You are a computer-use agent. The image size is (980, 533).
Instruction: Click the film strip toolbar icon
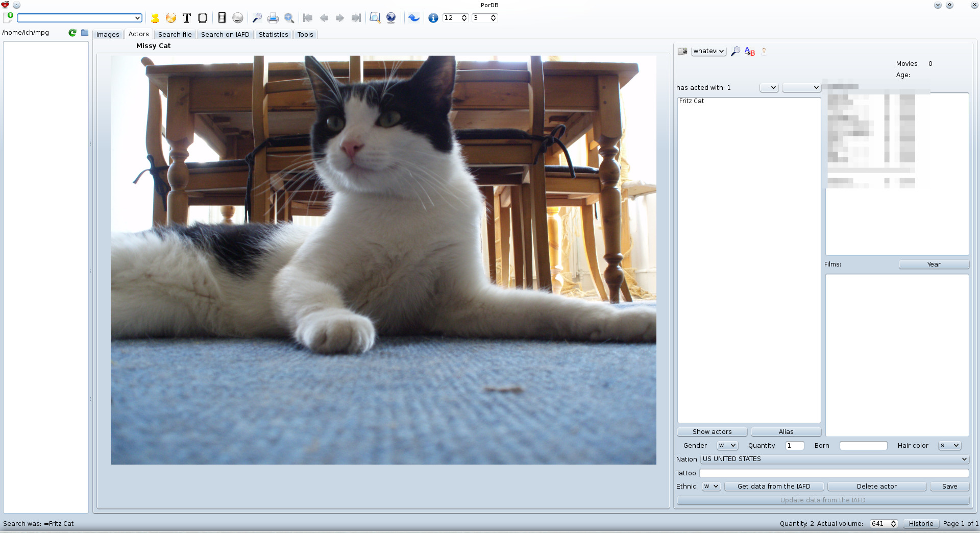click(x=222, y=18)
